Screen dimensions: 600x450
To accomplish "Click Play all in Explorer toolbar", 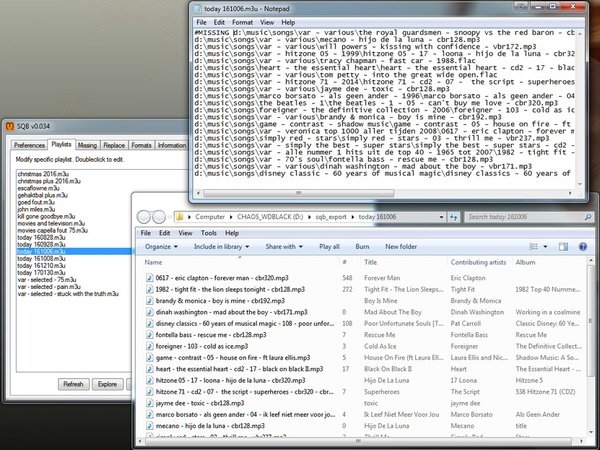I will [x=329, y=246].
